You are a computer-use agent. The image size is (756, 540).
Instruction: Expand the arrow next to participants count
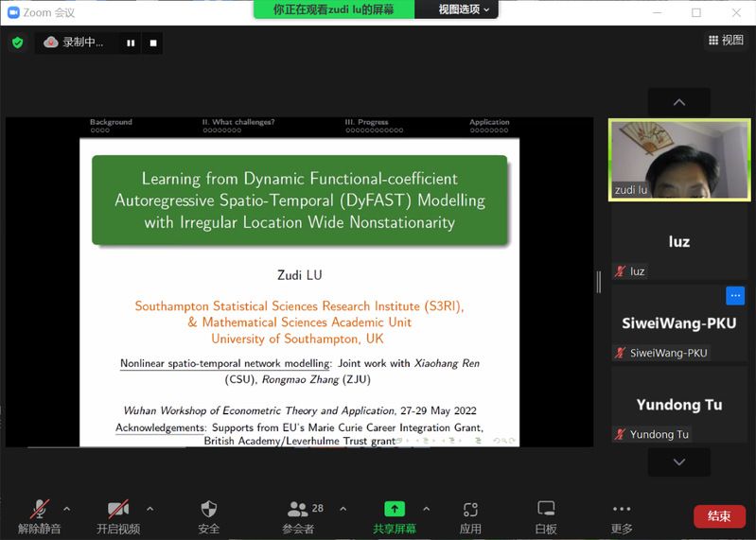click(x=343, y=508)
